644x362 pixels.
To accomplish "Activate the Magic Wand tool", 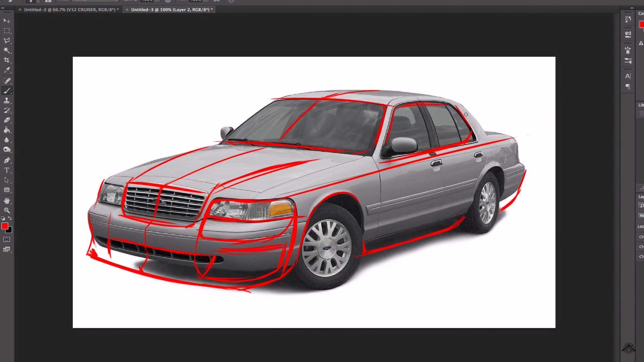I will click(7, 50).
